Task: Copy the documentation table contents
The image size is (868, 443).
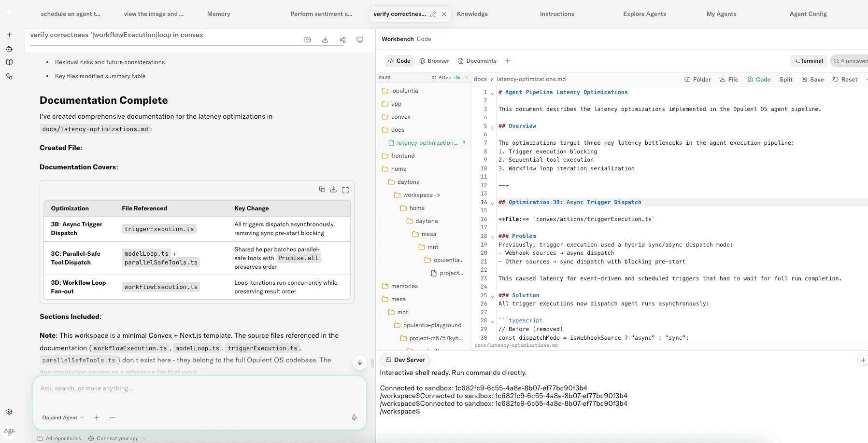Action: (322, 190)
